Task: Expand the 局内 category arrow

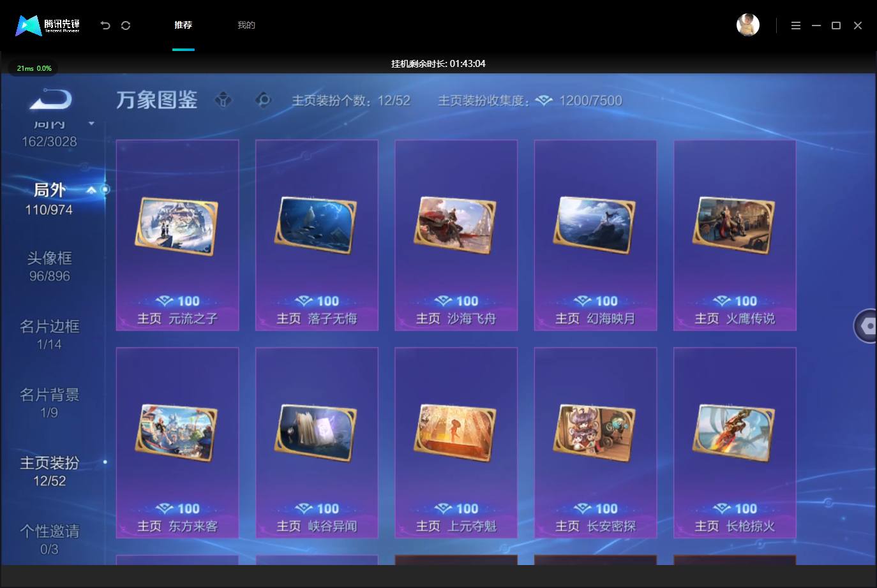Action: [91, 123]
